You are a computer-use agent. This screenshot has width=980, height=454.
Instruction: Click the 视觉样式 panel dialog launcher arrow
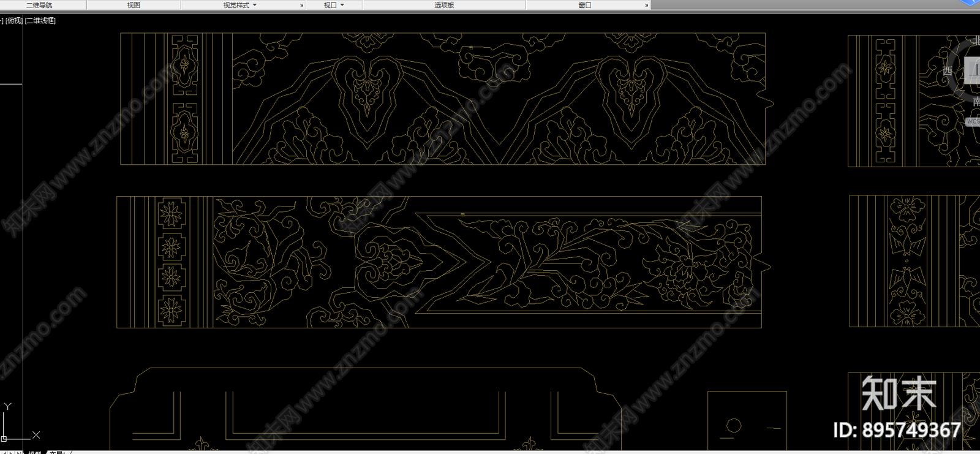click(x=301, y=6)
